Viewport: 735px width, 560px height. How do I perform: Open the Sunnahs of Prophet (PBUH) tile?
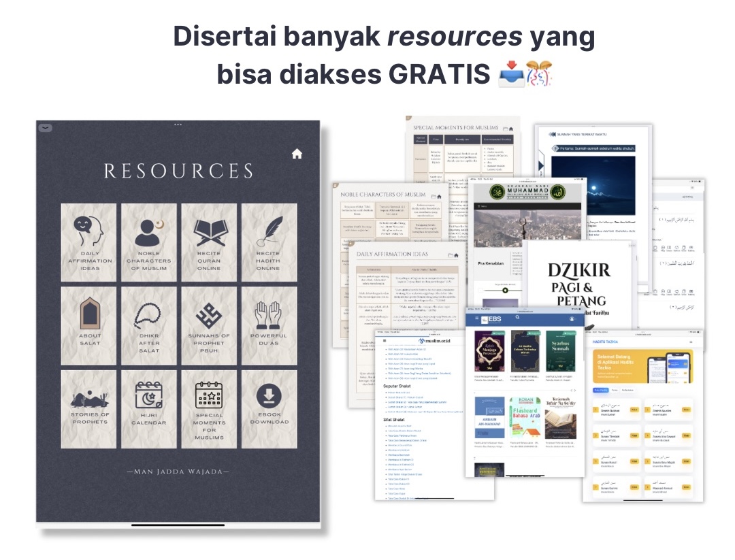pyautogui.click(x=209, y=326)
